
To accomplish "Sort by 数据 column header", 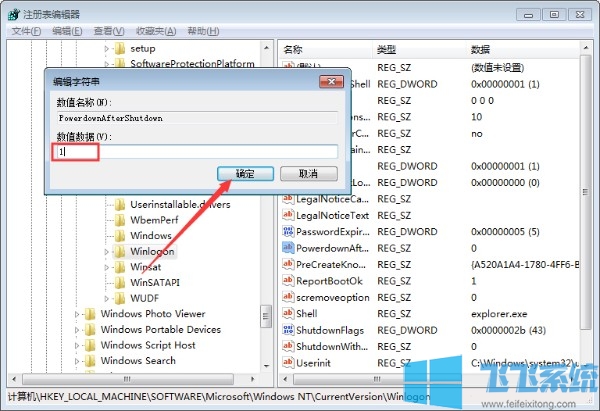I will [523, 49].
